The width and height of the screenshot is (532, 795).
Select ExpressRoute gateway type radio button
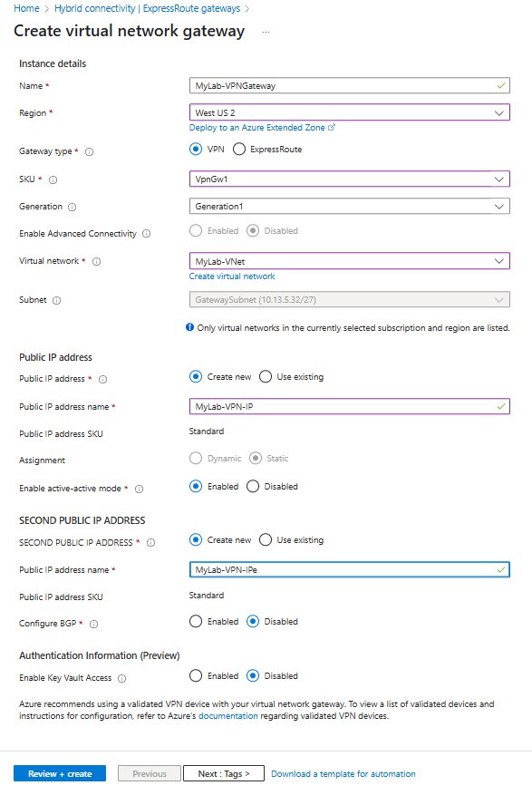[x=239, y=149]
